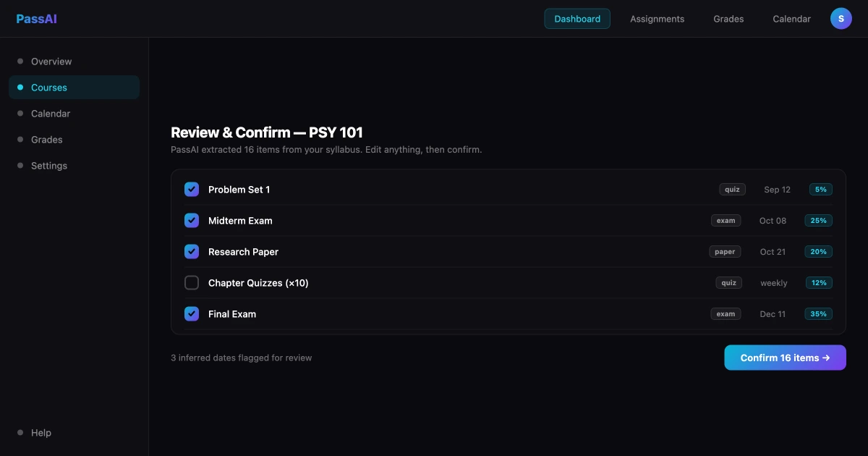Uncheck the Research Paper checkbox
Image resolution: width=868 pixels, height=456 pixels.
(x=192, y=252)
